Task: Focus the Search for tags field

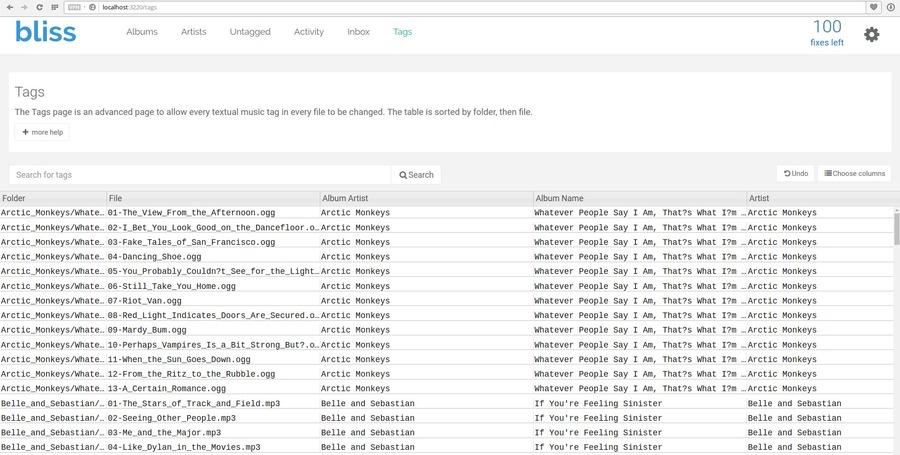Action: coord(200,174)
